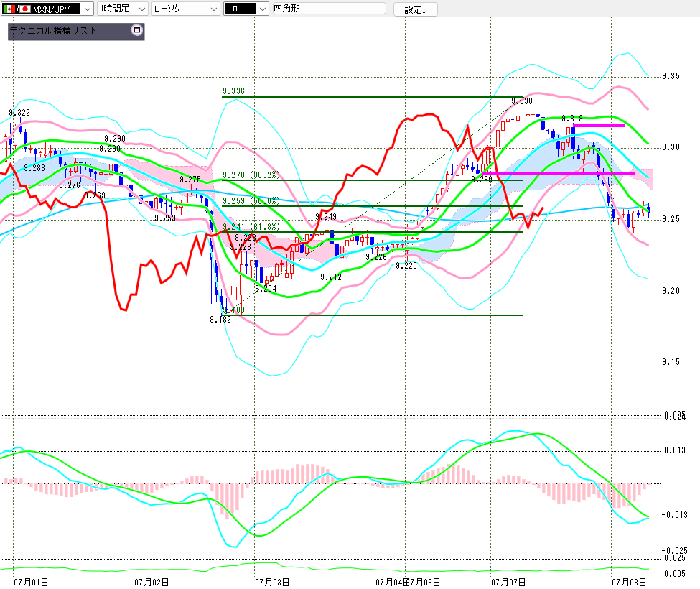
Task: Expand the テクニカル指標リスト panel icon
Action: pos(137,30)
